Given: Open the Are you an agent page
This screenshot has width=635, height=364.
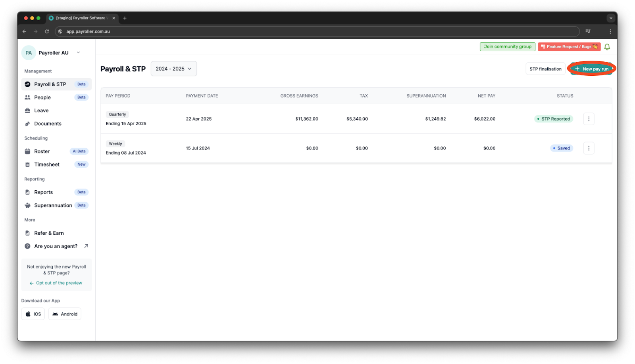Looking at the screenshot, I should click(x=56, y=246).
